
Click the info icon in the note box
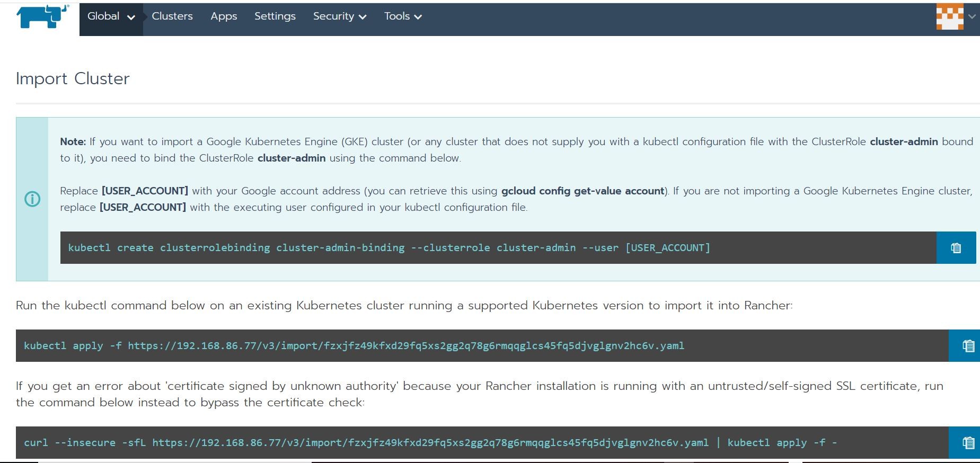pos(32,199)
